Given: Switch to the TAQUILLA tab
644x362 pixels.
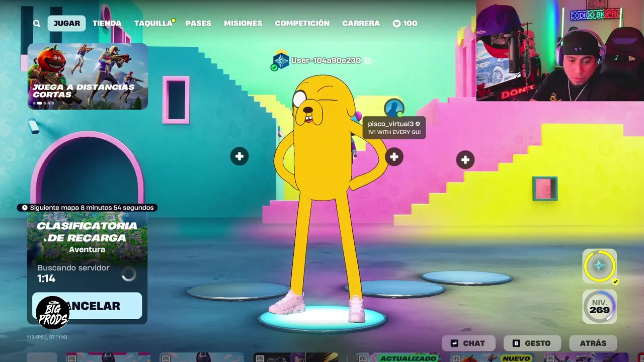Looking at the screenshot, I should tap(154, 23).
